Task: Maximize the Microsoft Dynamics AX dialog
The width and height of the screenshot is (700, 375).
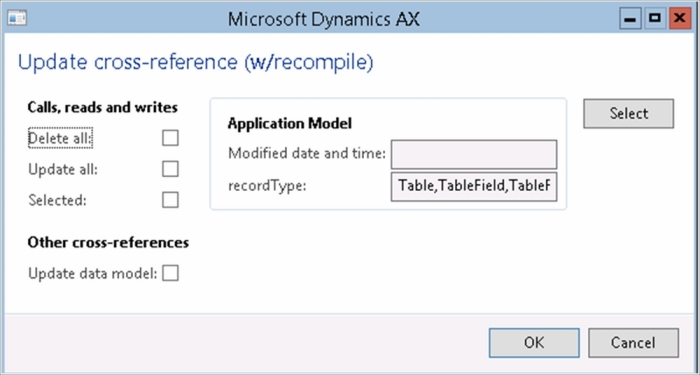Action: click(x=654, y=19)
